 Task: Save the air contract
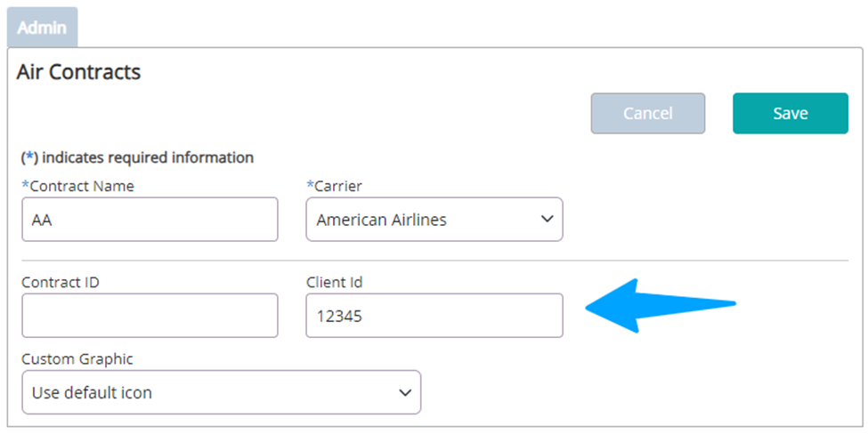pyautogui.click(x=791, y=113)
